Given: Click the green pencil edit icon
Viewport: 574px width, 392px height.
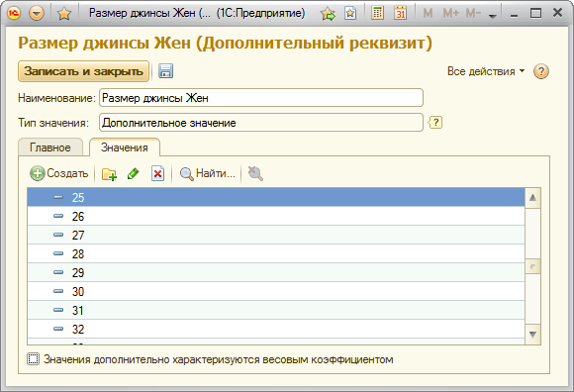Looking at the screenshot, I should (x=134, y=173).
